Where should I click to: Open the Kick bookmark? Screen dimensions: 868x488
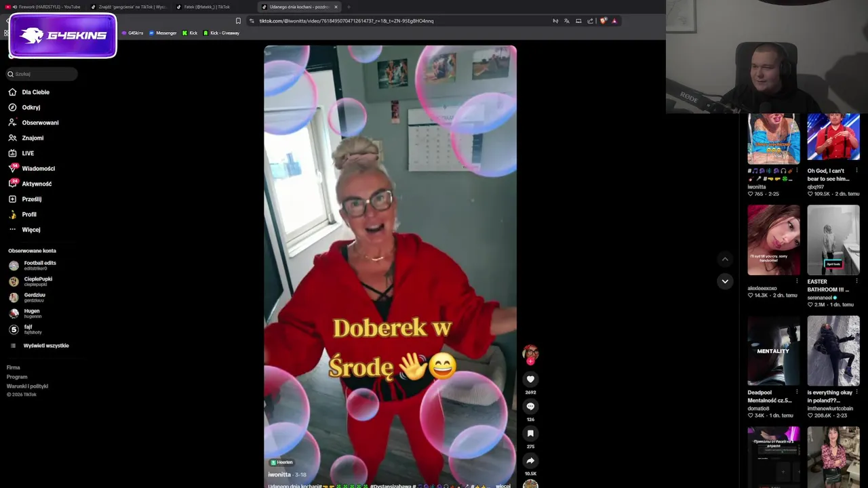point(190,33)
